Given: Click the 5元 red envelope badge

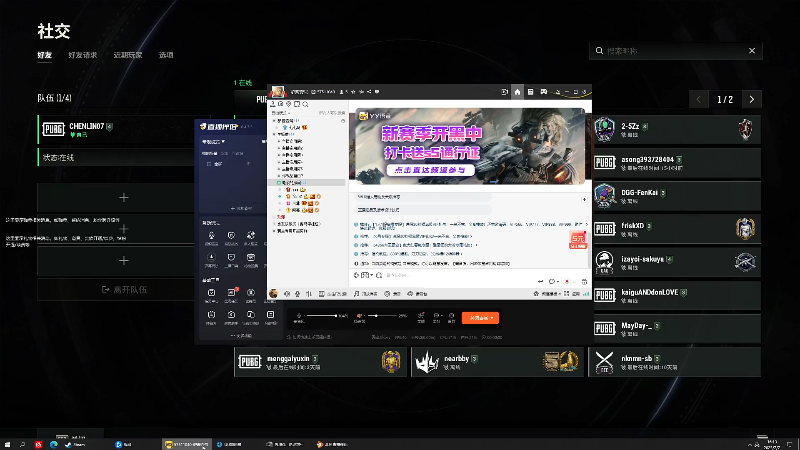Looking at the screenshot, I should pos(578,240).
